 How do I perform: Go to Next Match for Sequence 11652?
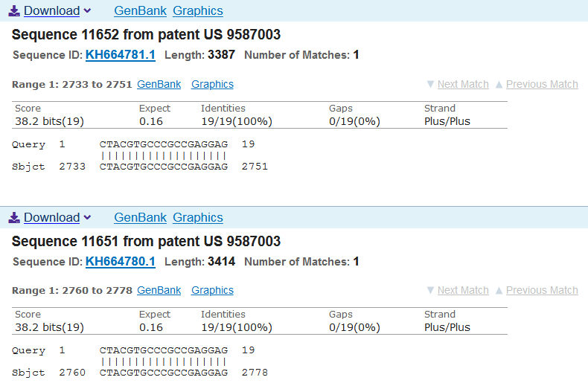458,85
